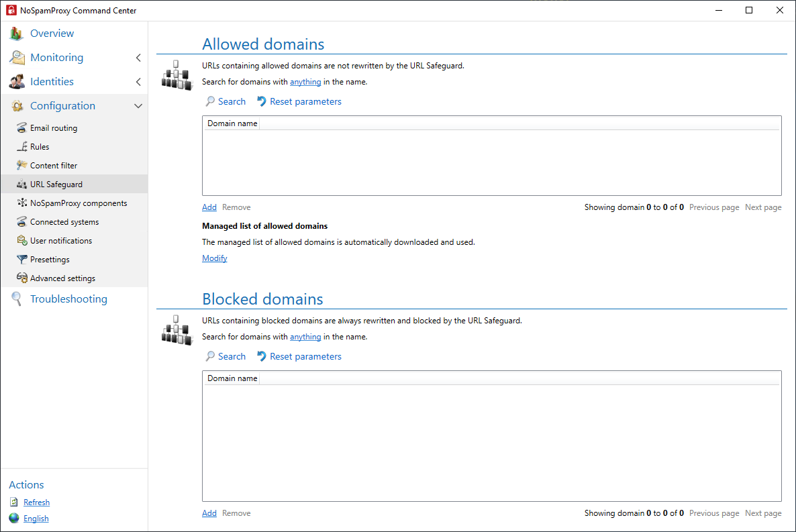The height and width of the screenshot is (532, 796).
Task: Click Allowed domains search magnifier icon
Action: pos(210,101)
